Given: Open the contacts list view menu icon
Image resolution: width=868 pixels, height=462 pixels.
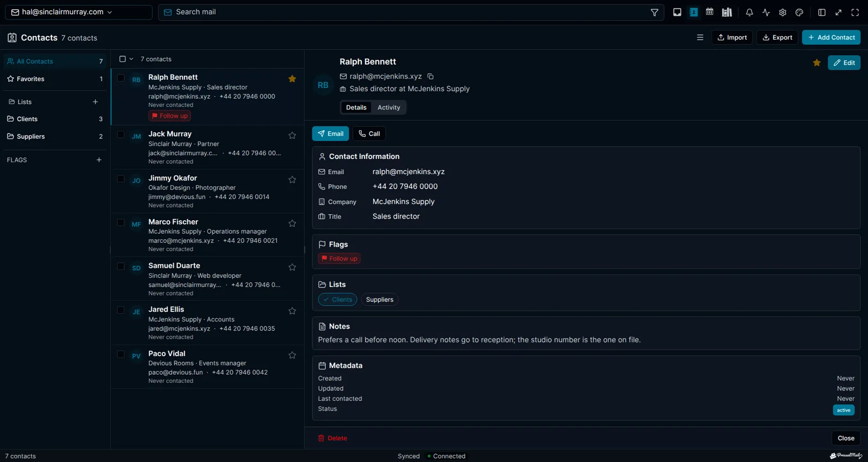Looking at the screenshot, I should pos(700,37).
